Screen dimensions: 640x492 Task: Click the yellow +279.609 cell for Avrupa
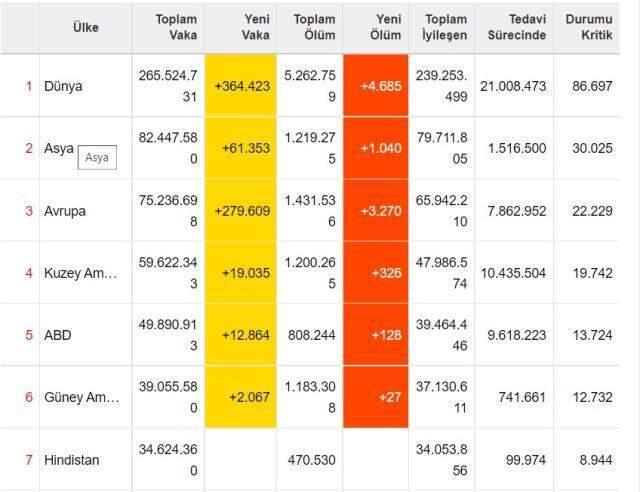pos(242,210)
